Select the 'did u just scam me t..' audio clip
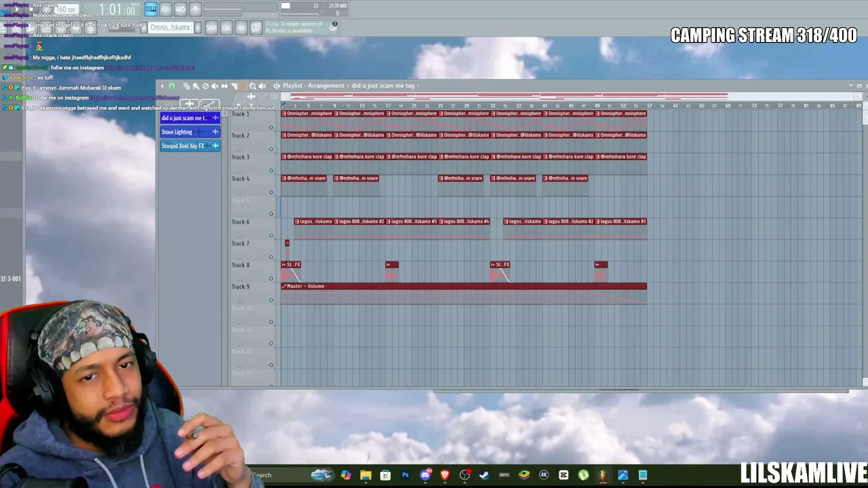868x488 pixels. pos(190,118)
